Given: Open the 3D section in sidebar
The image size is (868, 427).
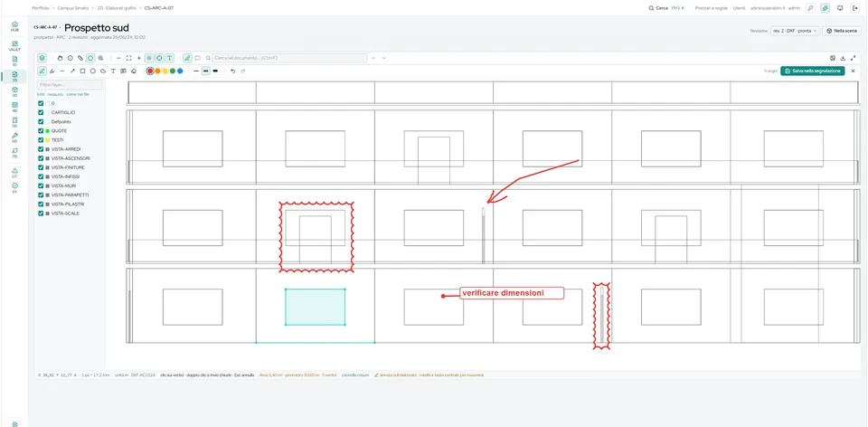Looking at the screenshot, I should [15, 91].
